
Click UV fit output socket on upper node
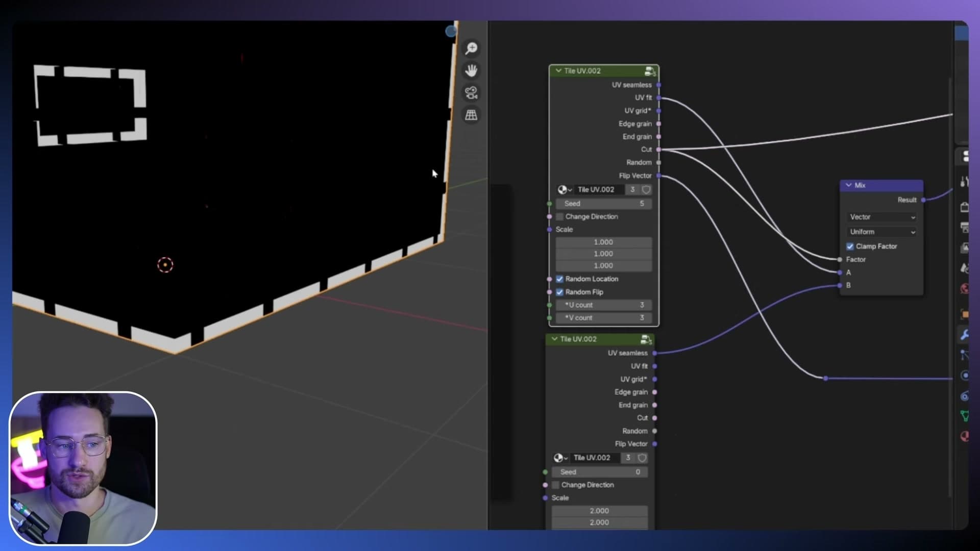tap(659, 98)
